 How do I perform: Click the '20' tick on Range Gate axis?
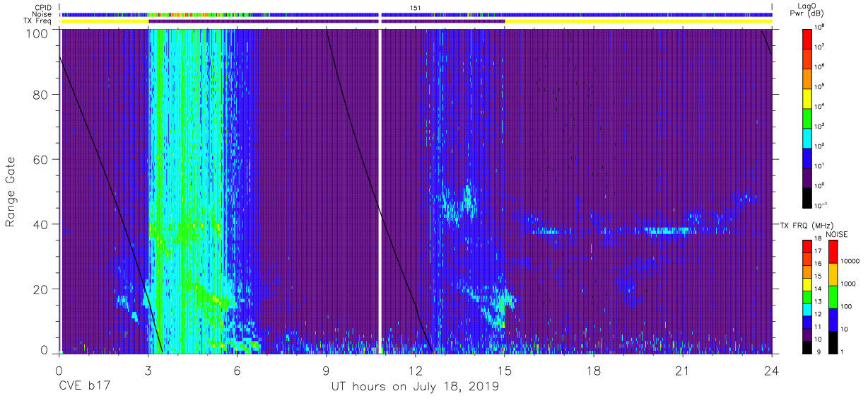coord(41,289)
